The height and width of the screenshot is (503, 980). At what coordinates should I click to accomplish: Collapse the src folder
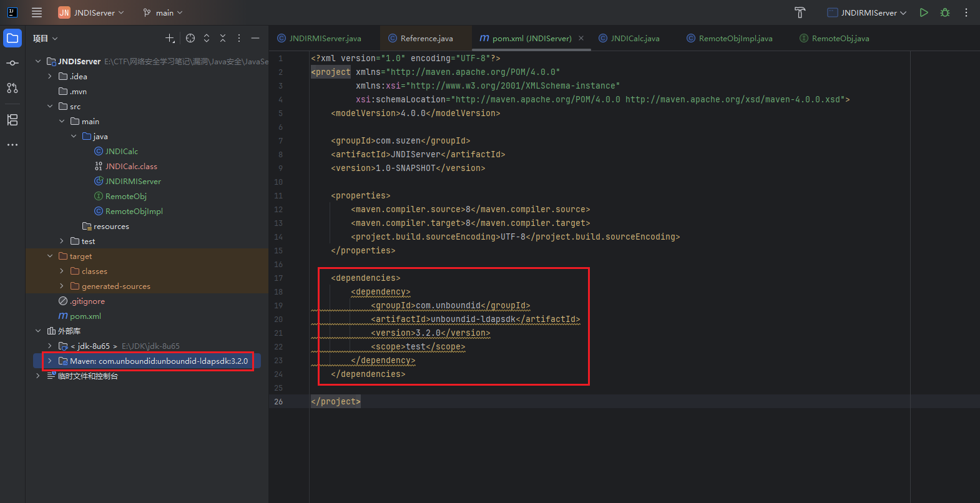coord(50,106)
